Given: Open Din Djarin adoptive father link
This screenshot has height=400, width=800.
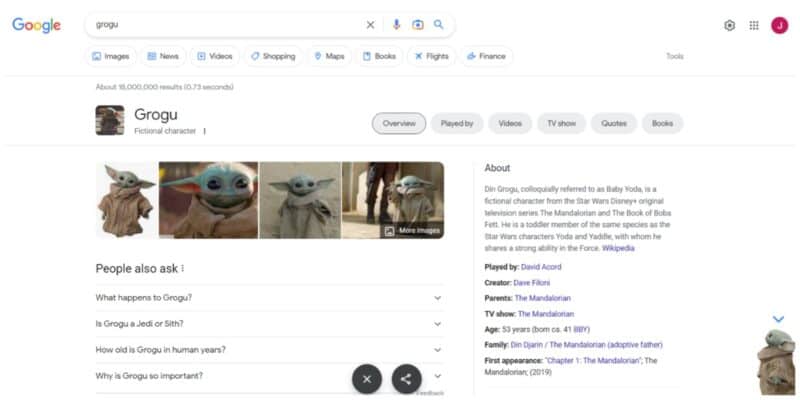Looking at the screenshot, I should click(x=587, y=345).
